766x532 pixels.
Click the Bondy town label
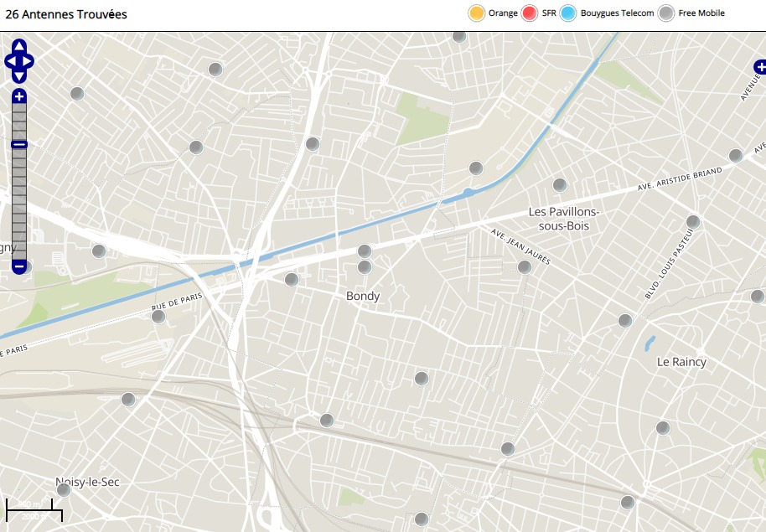click(x=363, y=296)
